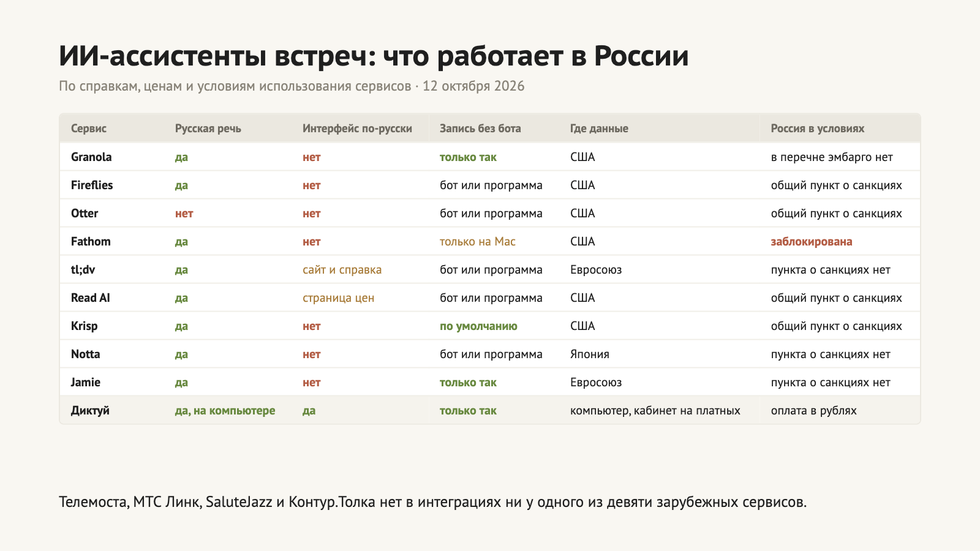Click 'оплата в рублях' cell

[814, 410]
